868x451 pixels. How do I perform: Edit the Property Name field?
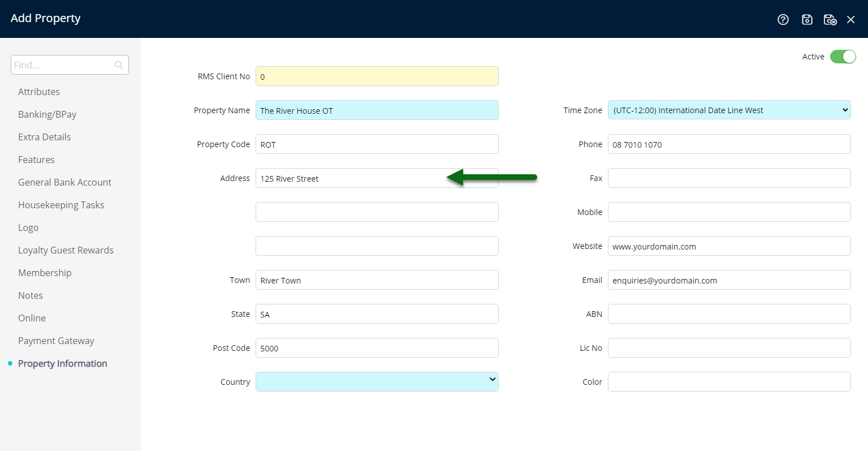pos(377,110)
